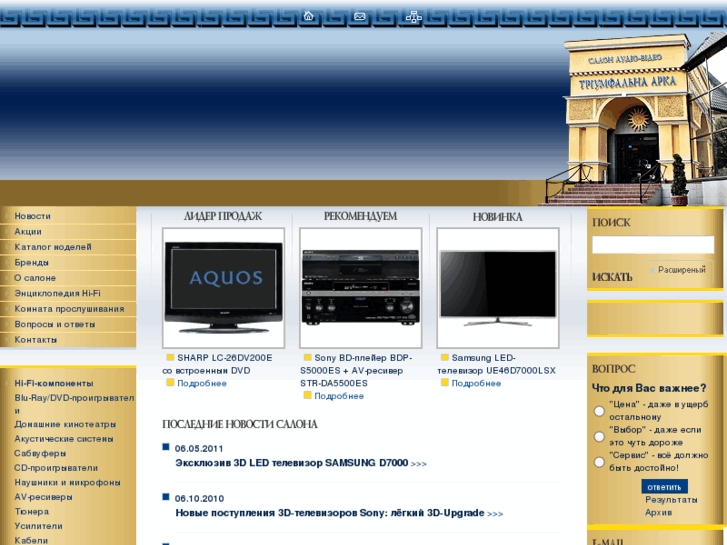The image size is (727, 545).
Task: Open Акустические системы category
Action: click(64, 438)
